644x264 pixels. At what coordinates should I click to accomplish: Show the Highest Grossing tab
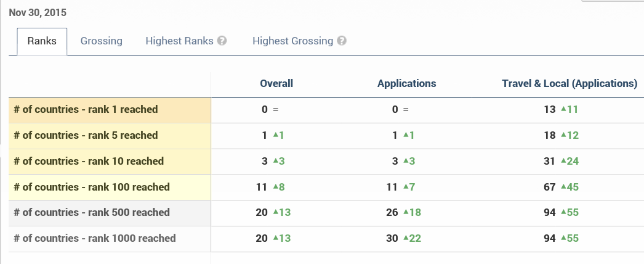tap(292, 41)
